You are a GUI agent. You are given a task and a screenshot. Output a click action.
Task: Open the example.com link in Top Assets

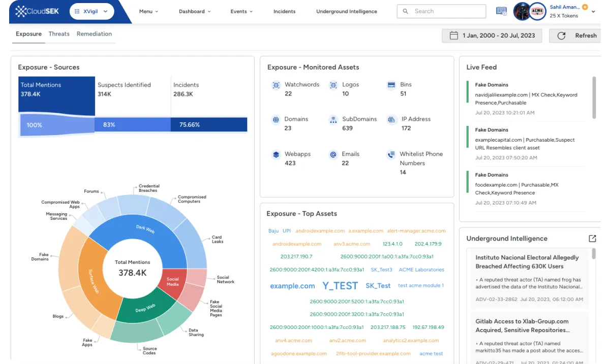coord(292,286)
